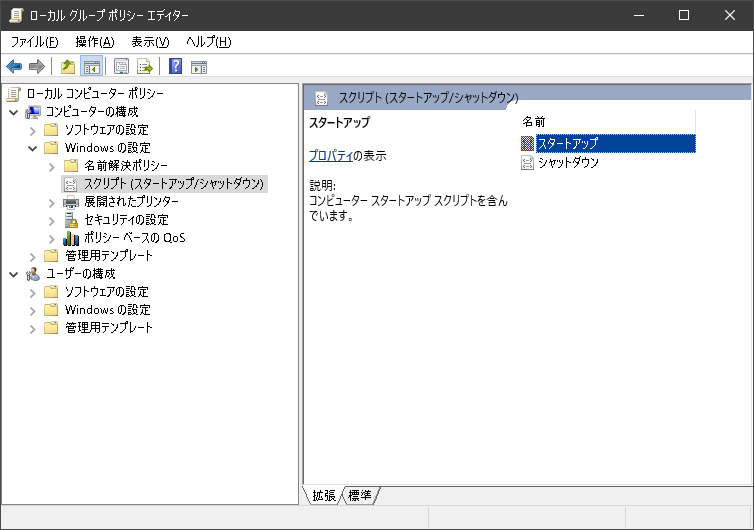Screen dimensions: 754x530
Task: Expand Windows の設定 under ユーザーの構成
Action: click(33, 310)
